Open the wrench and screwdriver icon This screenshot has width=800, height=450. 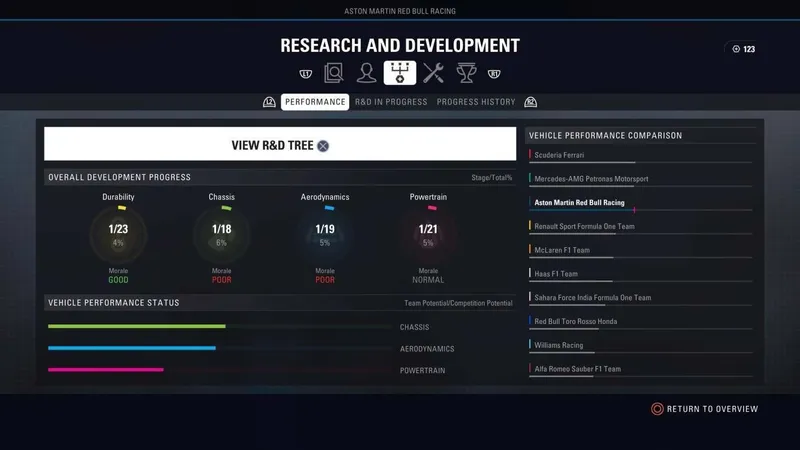(x=433, y=73)
